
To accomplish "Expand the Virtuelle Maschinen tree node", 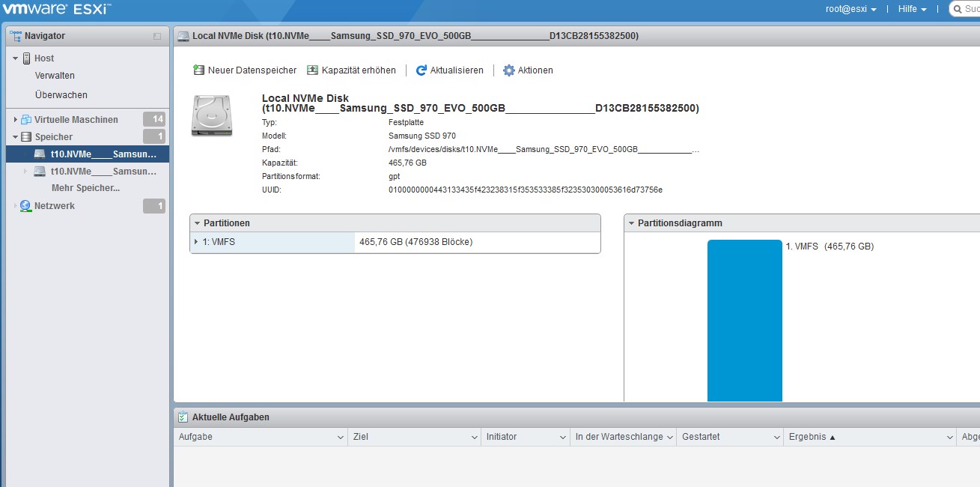I will [15, 120].
